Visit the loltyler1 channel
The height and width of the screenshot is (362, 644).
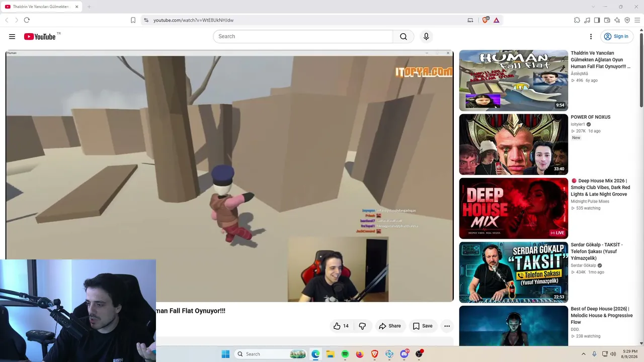point(578,124)
